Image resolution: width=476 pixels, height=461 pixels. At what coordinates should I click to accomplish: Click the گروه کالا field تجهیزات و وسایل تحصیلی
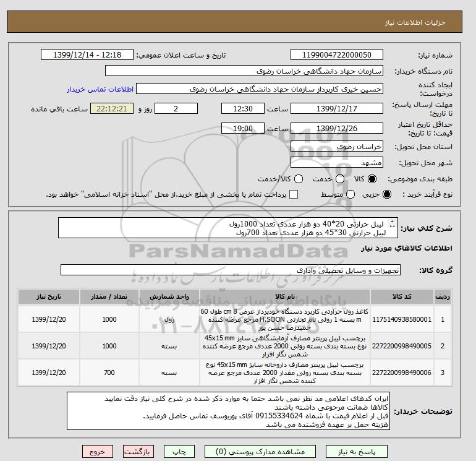click(x=231, y=270)
